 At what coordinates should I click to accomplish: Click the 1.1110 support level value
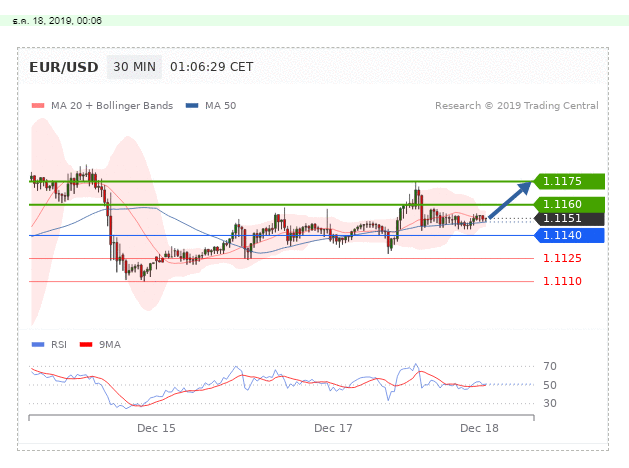pyautogui.click(x=562, y=281)
